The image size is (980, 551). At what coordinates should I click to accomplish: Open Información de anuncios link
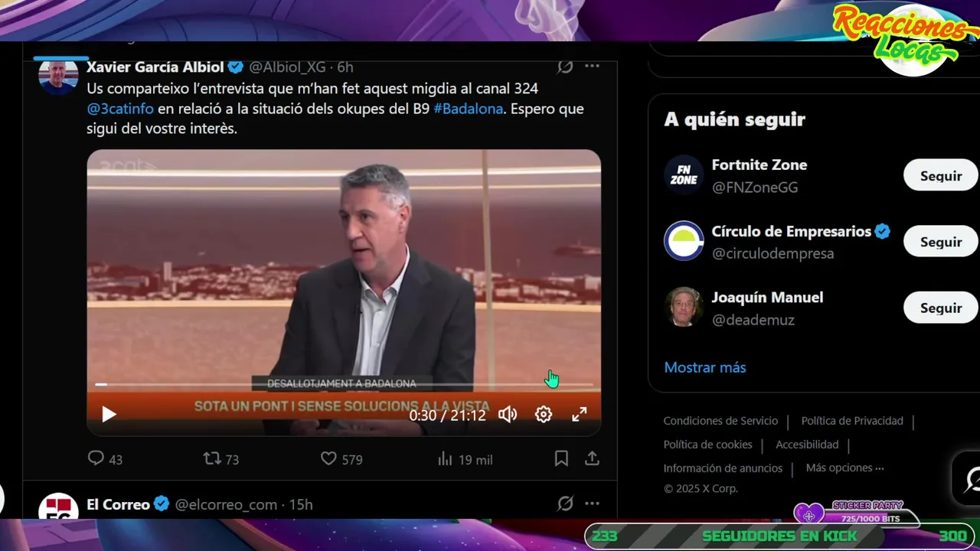click(x=723, y=468)
